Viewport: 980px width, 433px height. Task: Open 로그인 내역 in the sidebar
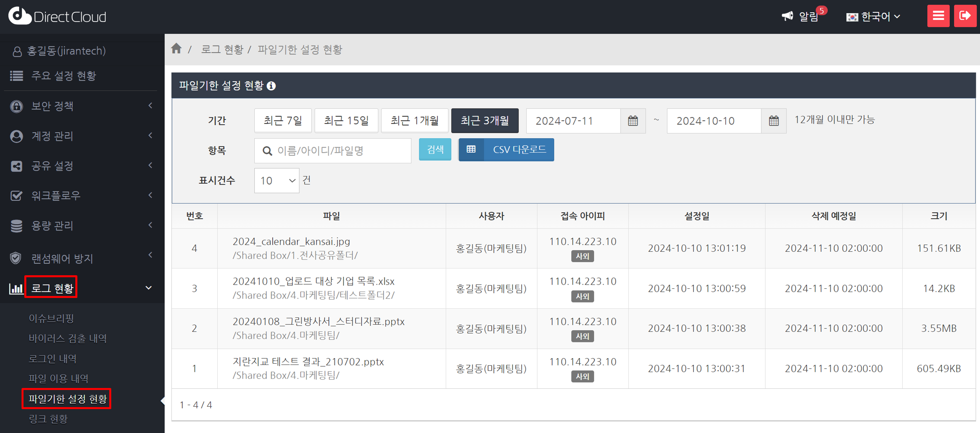click(53, 359)
